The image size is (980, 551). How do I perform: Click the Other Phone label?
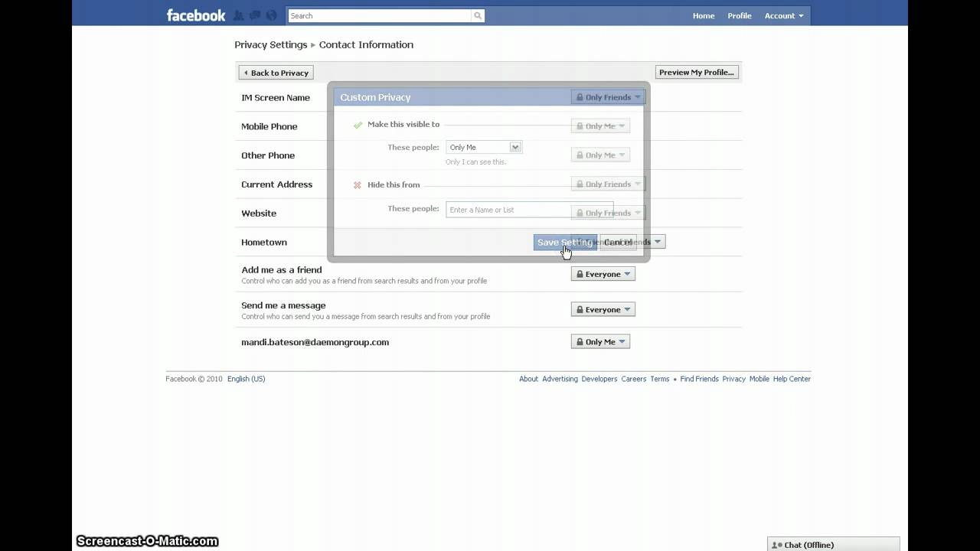tap(268, 155)
